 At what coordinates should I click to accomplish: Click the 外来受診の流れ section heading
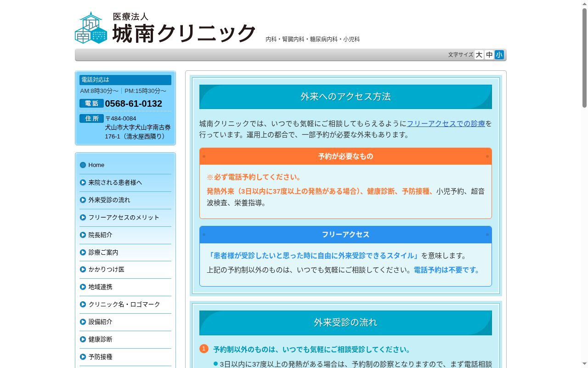pos(345,323)
